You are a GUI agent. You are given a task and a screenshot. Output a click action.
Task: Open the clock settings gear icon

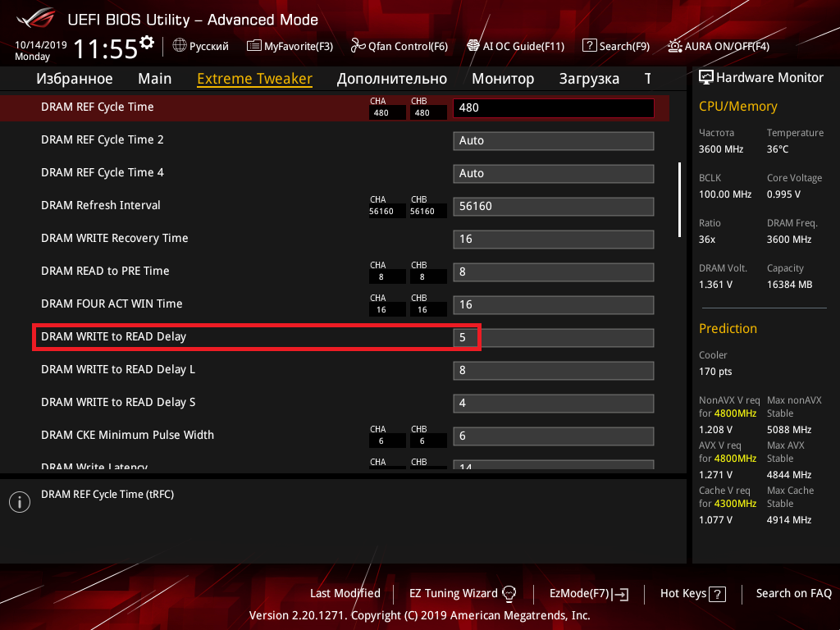tap(147, 43)
